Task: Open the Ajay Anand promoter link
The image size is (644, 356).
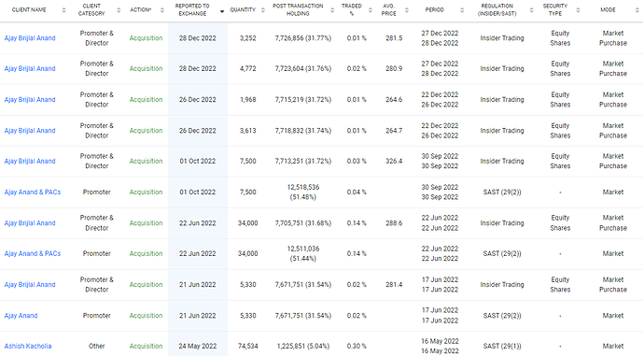Action: (21, 316)
